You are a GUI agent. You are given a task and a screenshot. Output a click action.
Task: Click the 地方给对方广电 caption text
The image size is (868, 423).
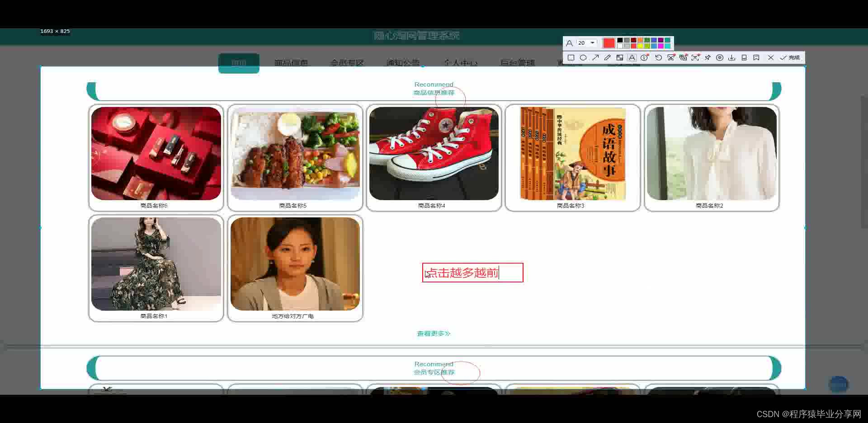point(292,316)
